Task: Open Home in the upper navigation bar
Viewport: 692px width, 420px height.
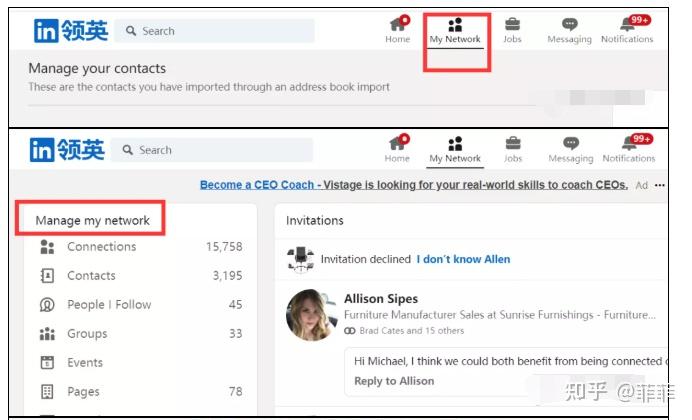Action: (398, 30)
